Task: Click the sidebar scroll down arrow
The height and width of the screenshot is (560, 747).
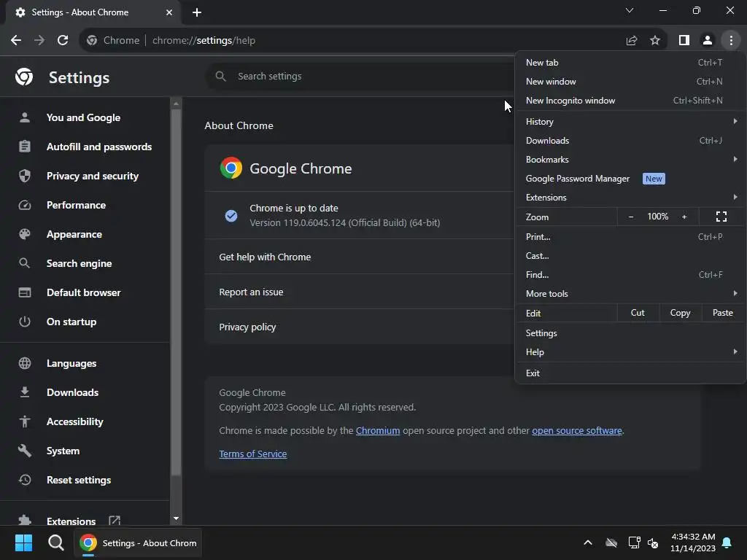Action: click(x=176, y=518)
